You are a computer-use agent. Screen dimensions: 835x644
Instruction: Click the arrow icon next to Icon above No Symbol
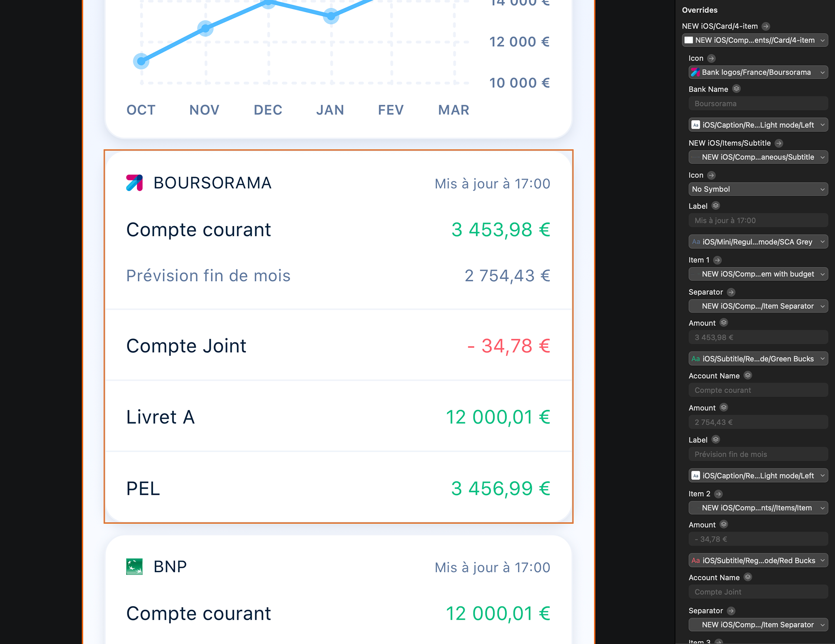pos(711,175)
